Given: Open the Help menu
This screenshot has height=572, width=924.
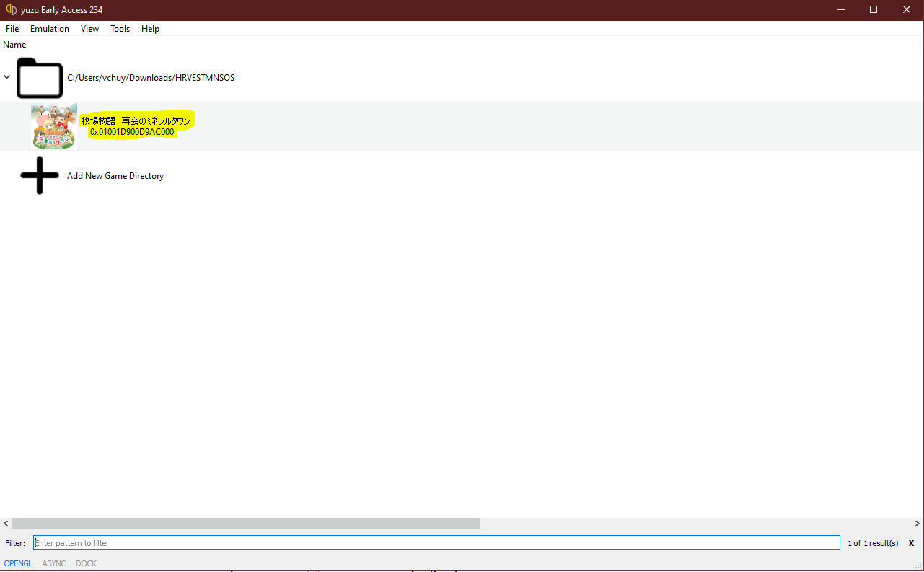Looking at the screenshot, I should point(150,29).
